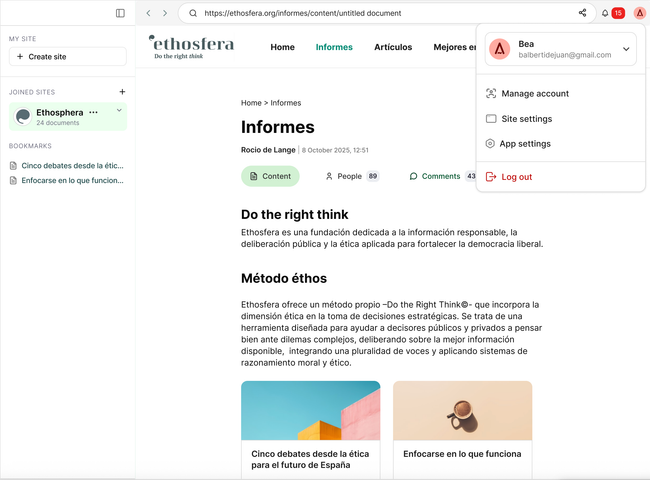Open bookmark Cinco debates desde la ética
650x480 pixels.
point(72,165)
